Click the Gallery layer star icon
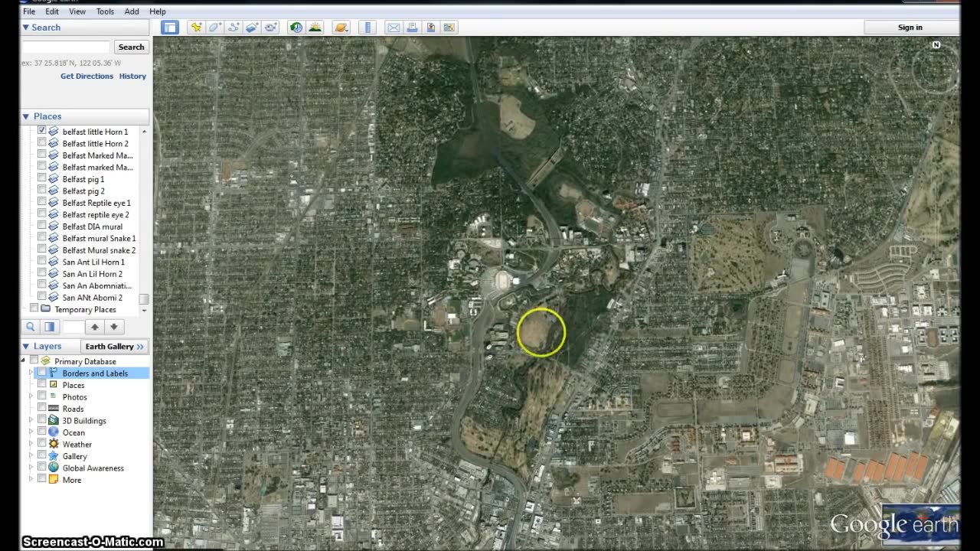Image resolution: width=980 pixels, height=551 pixels. click(x=54, y=456)
